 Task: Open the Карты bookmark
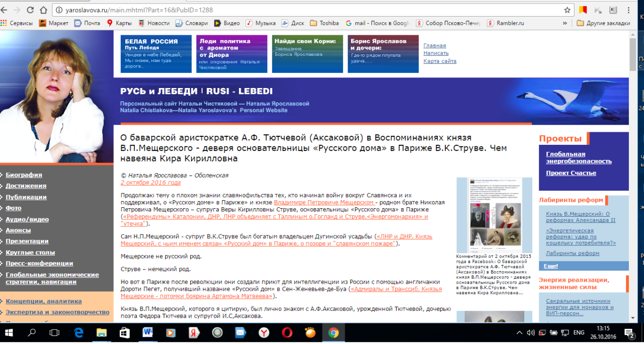[119, 23]
